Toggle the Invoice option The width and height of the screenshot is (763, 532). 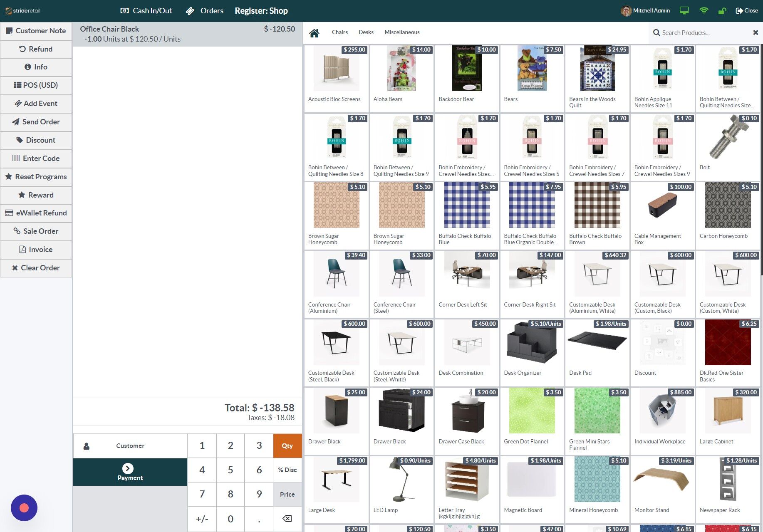pyautogui.click(x=36, y=250)
